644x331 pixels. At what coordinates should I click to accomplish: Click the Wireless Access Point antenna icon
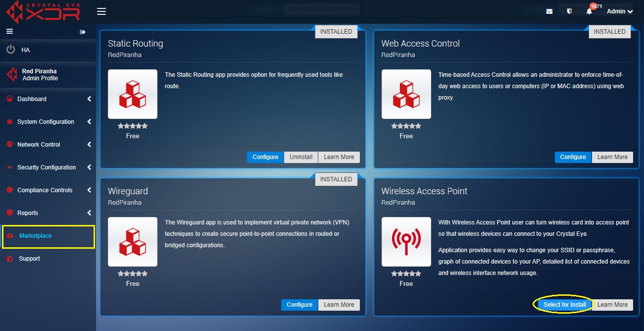(x=406, y=242)
